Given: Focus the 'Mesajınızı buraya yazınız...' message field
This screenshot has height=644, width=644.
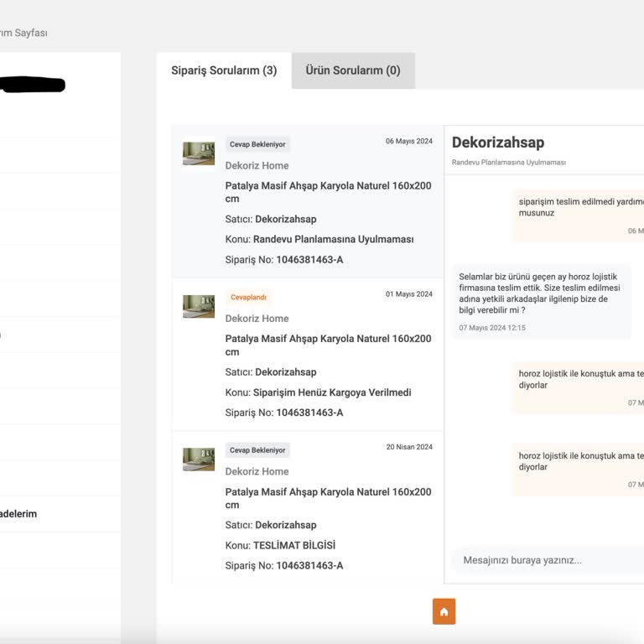Looking at the screenshot, I should (x=545, y=560).
